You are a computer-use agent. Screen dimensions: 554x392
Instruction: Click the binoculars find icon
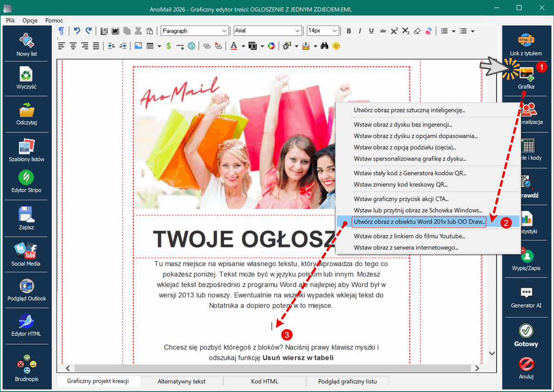(324, 46)
